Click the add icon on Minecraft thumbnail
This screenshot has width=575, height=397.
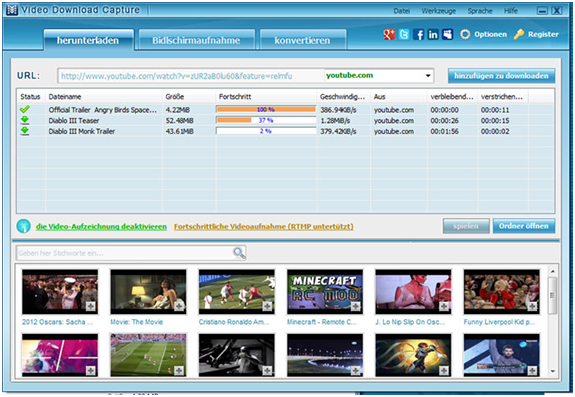(355, 306)
